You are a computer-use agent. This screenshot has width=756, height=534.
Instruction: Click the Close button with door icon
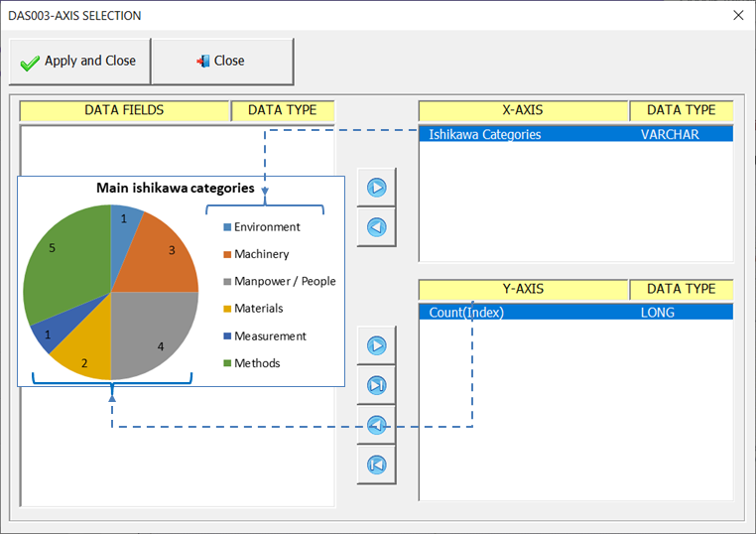click(222, 62)
